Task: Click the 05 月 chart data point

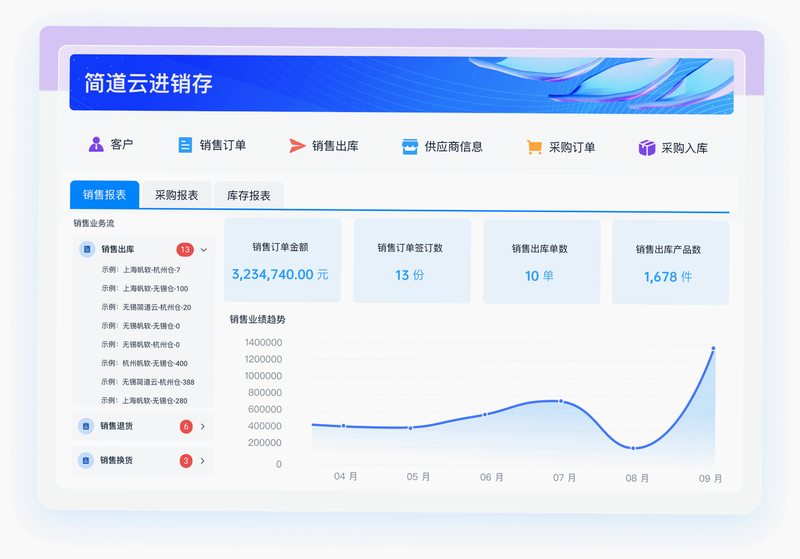Action: point(411,428)
